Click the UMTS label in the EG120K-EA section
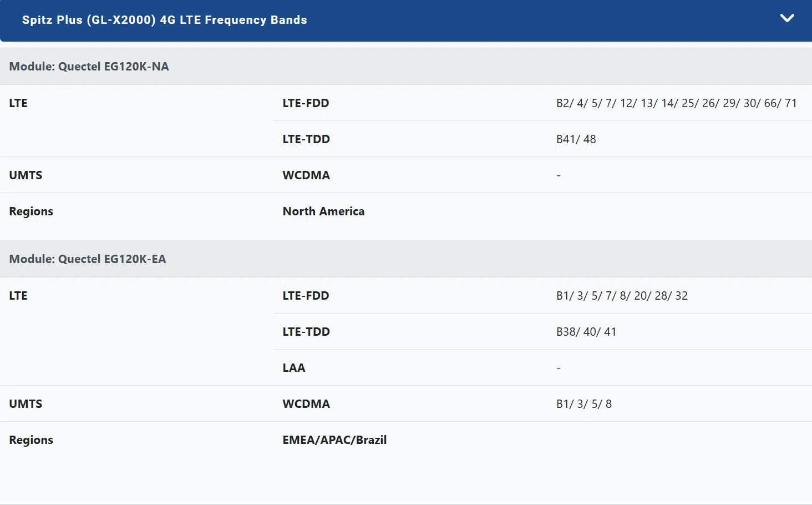This screenshot has width=812, height=505. [x=26, y=404]
